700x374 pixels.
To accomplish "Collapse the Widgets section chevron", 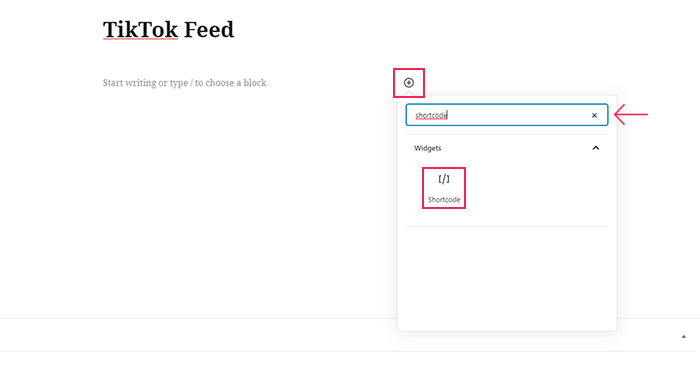I will tap(596, 148).
